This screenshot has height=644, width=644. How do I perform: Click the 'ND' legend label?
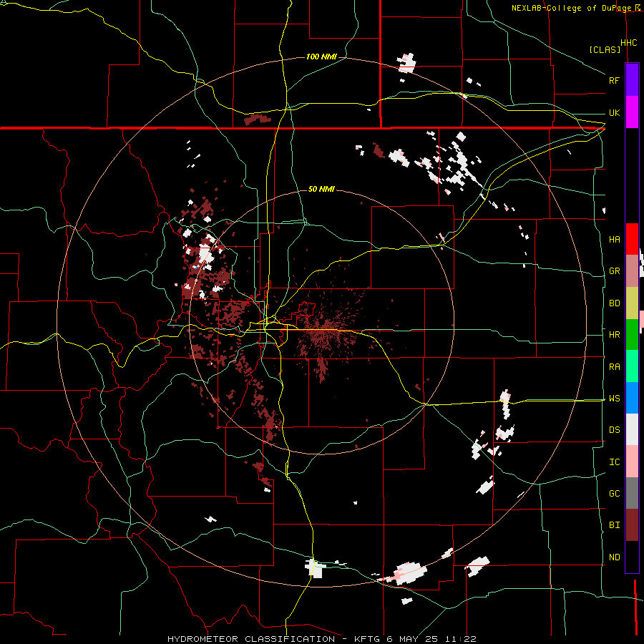614,557
